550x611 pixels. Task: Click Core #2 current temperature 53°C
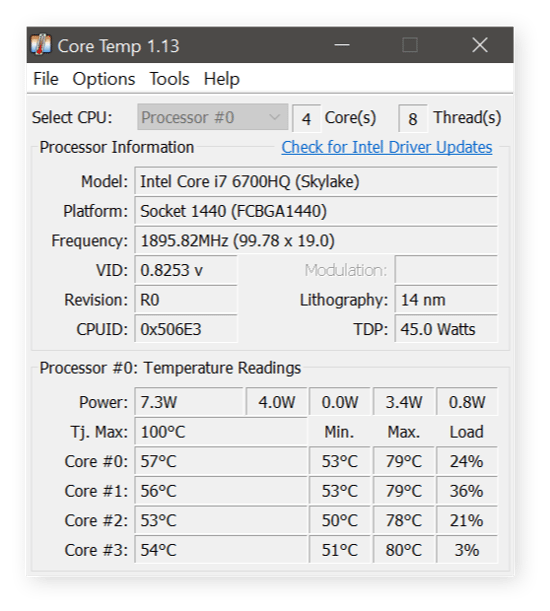pyautogui.click(x=221, y=520)
